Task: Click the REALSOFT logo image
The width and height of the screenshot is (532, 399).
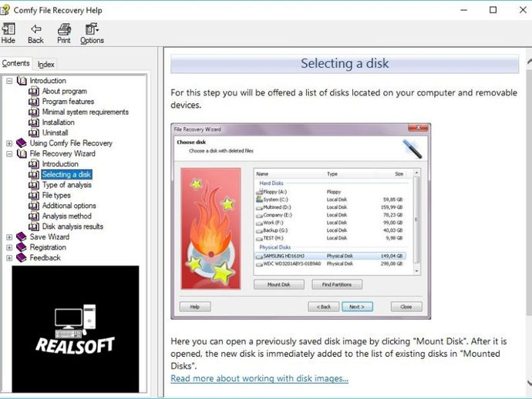Action: pos(76,329)
